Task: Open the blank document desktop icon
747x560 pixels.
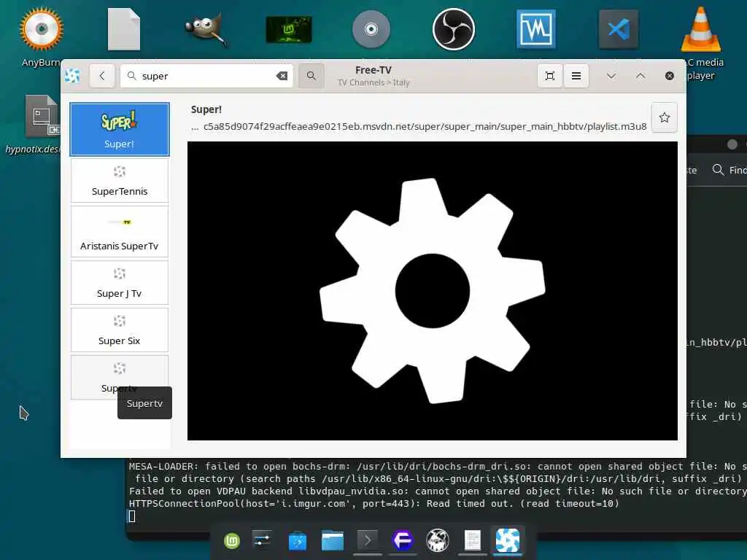Action: [124, 29]
